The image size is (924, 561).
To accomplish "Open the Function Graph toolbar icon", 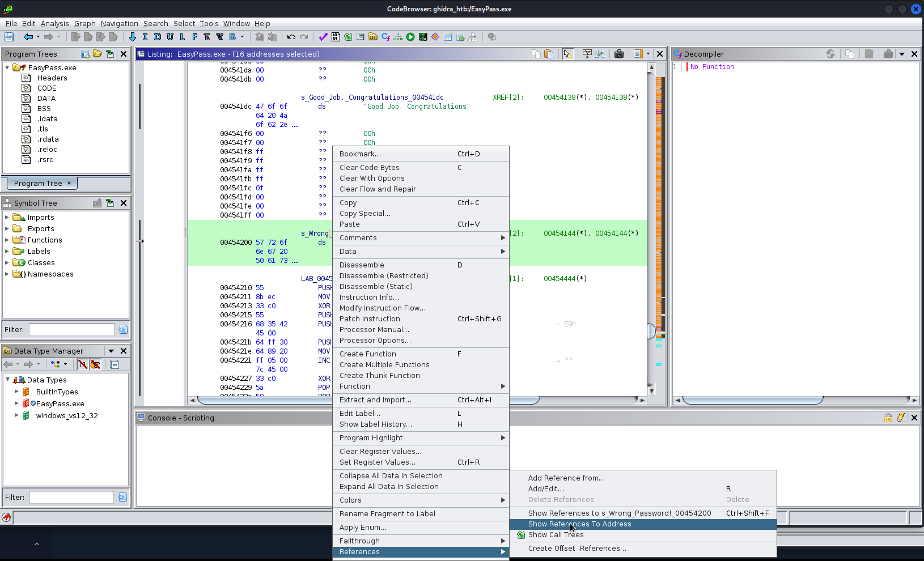I will pyautogui.click(x=398, y=37).
